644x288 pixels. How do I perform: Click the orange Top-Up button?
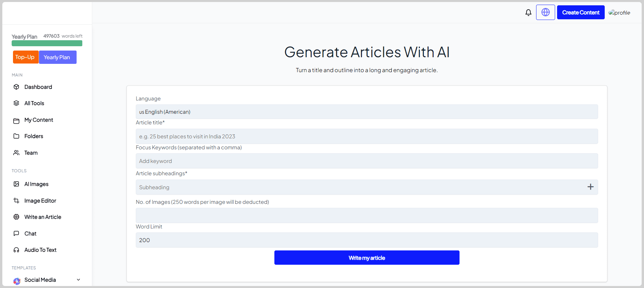(x=25, y=57)
